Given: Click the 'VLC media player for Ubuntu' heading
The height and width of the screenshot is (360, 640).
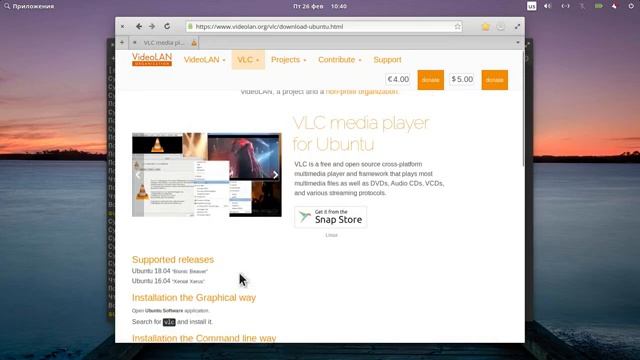Looking at the screenshot, I should coord(361,133).
